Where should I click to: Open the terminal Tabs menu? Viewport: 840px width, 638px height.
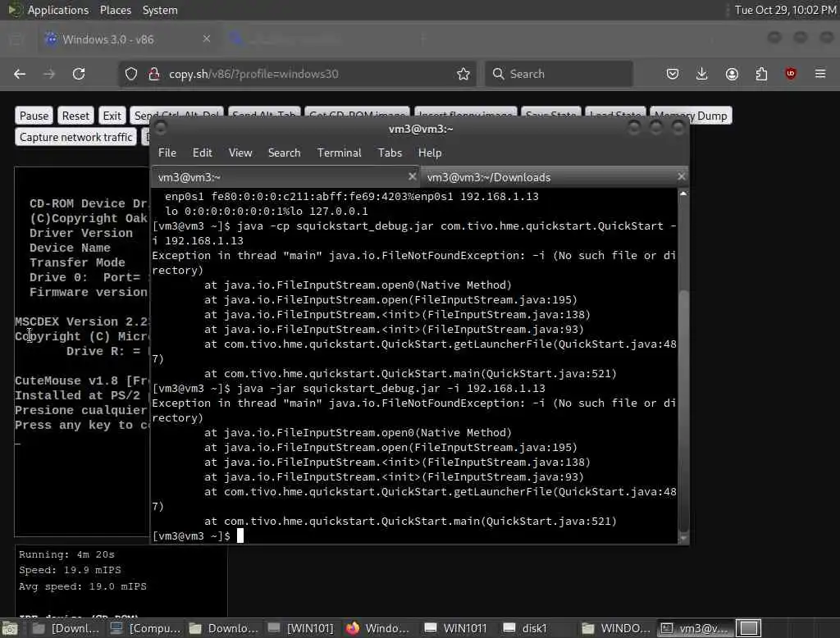pyautogui.click(x=390, y=153)
